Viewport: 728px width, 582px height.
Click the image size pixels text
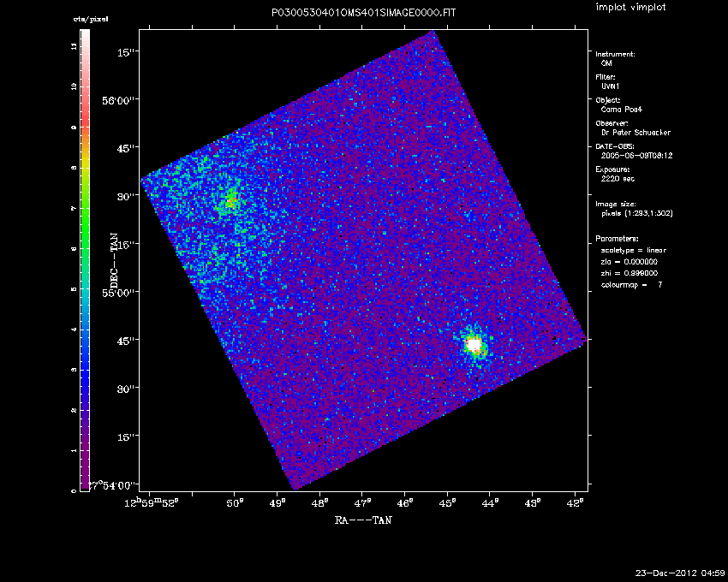tap(637, 213)
